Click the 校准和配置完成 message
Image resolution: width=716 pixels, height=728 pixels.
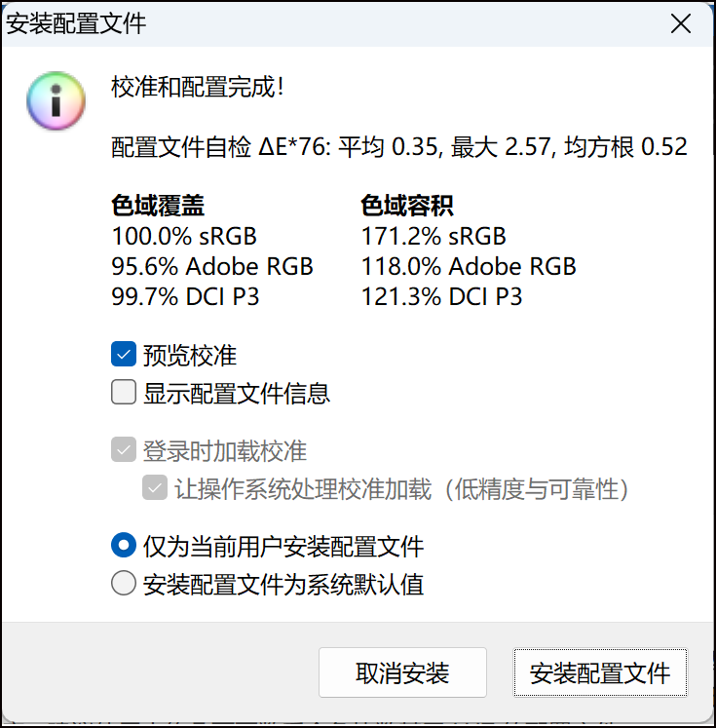coord(199,88)
